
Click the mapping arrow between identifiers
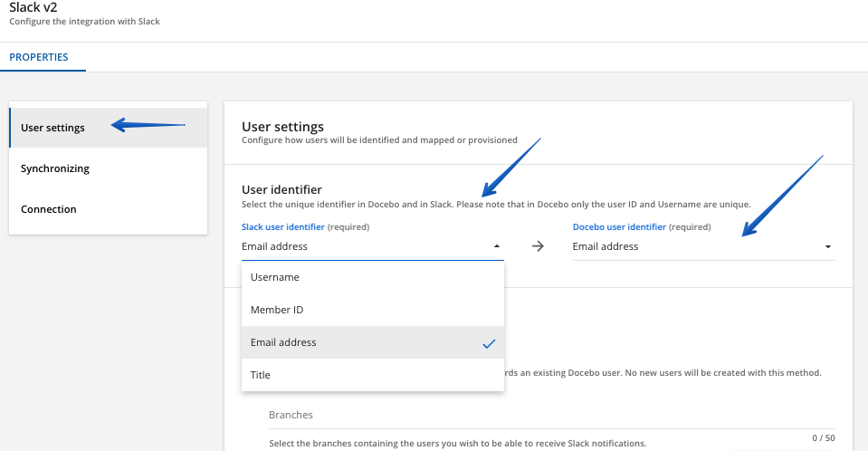538,246
